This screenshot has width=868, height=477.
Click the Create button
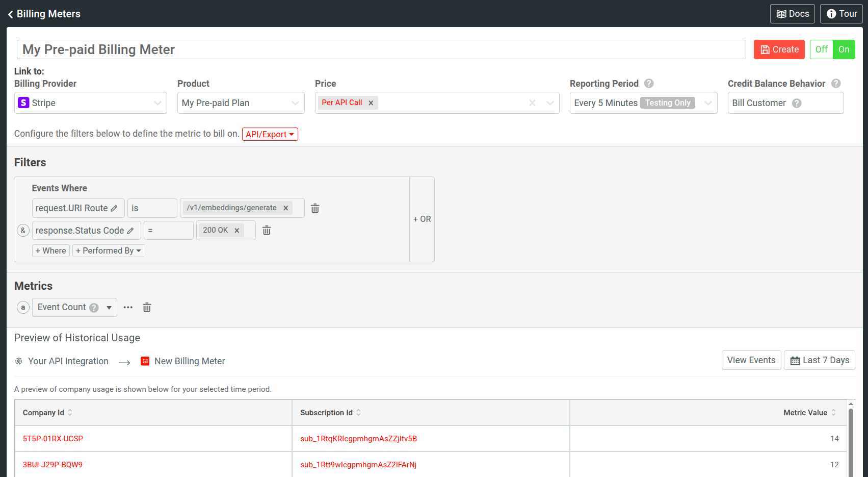(x=779, y=49)
